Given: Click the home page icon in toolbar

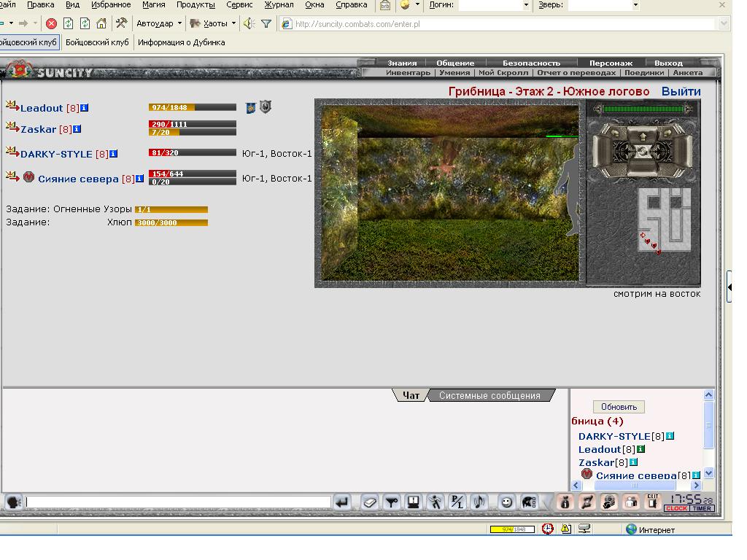Looking at the screenshot, I should pyautogui.click(x=101, y=23).
